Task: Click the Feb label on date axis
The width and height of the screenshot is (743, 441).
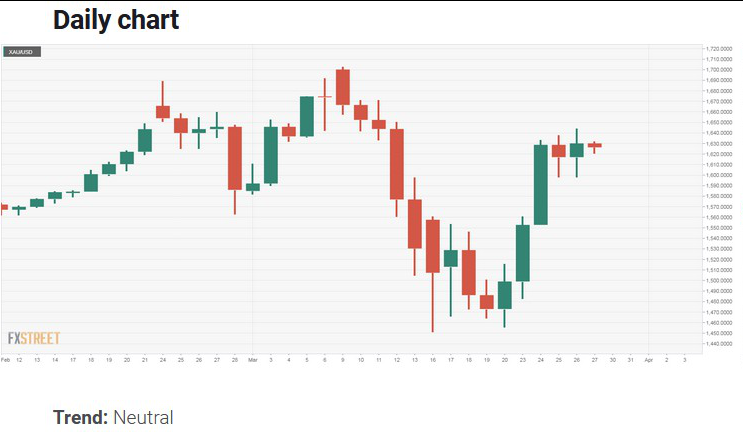Action: point(5,358)
